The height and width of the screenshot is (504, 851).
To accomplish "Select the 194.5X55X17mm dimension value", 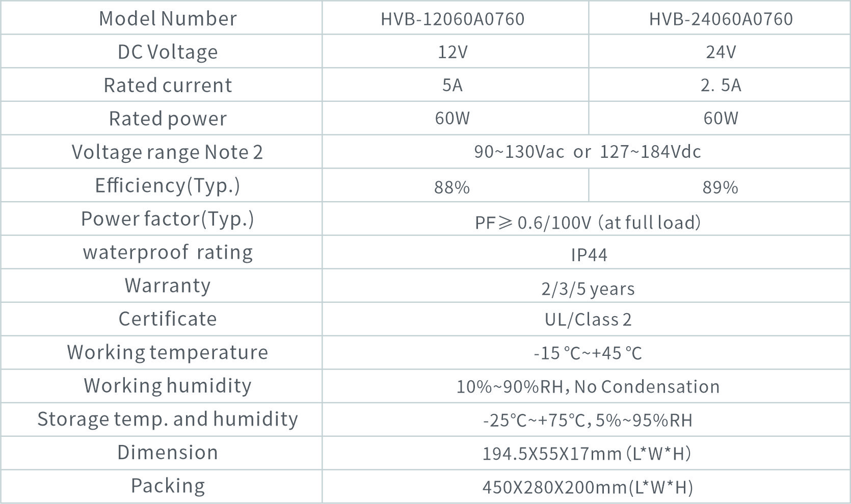I will [x=587, y=453].
